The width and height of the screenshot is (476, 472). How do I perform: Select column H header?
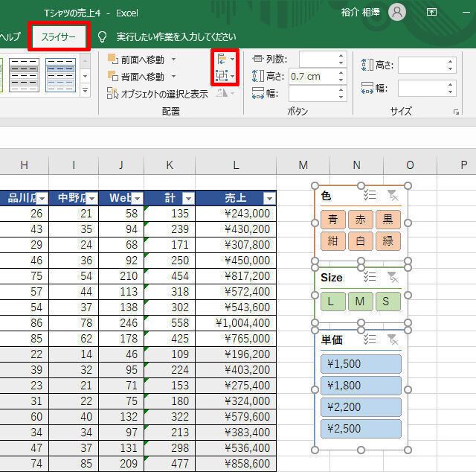(25, 165)
